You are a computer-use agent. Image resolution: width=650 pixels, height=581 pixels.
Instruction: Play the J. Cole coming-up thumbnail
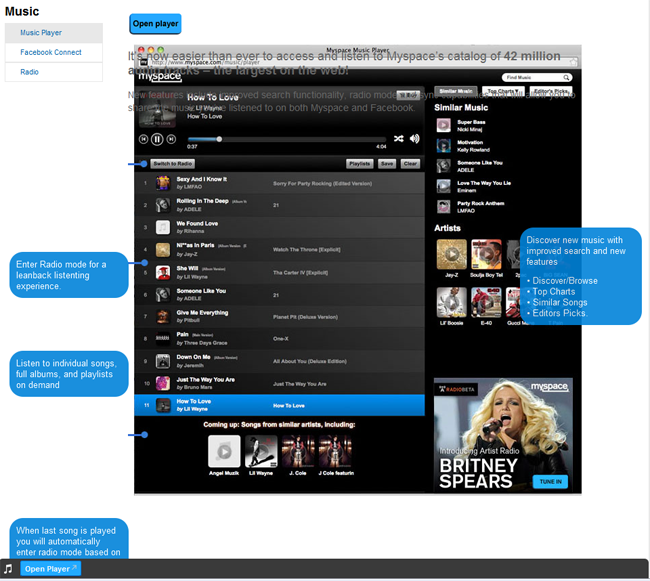[x=298, y=451]
